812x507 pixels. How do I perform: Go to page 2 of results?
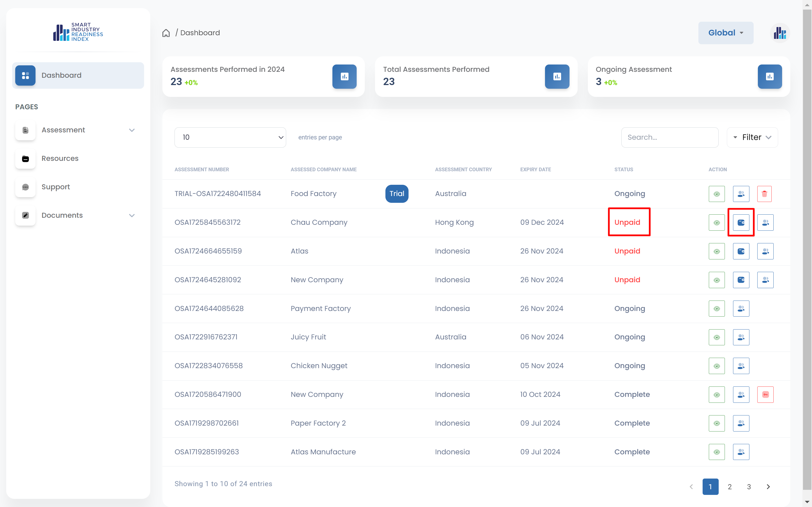(729, 486)
